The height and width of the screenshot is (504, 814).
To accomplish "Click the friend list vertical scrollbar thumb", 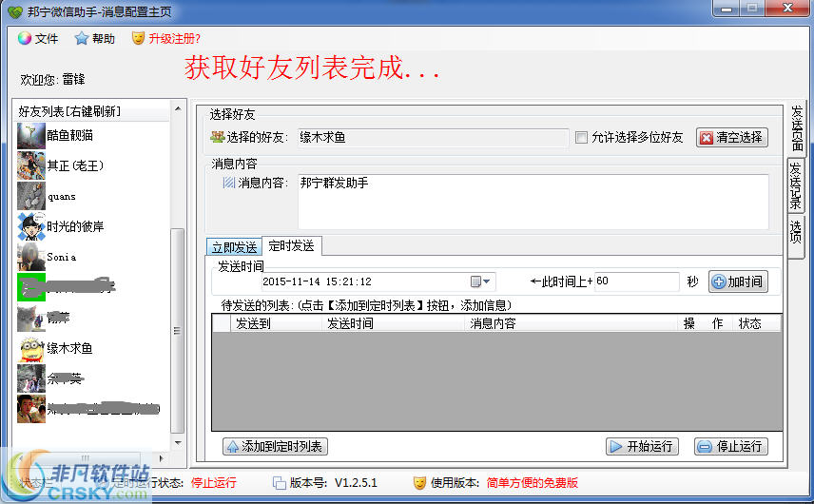I will (178, 331).
